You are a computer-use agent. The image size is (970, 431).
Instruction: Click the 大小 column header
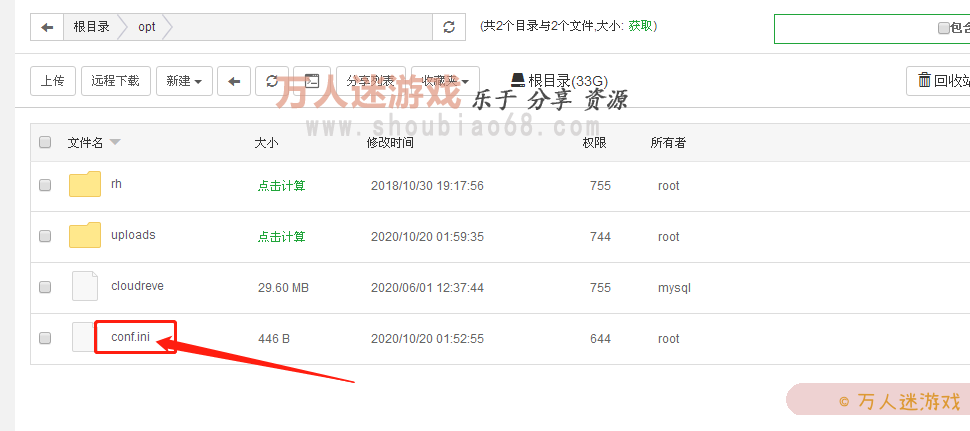[x=267, y=143]
